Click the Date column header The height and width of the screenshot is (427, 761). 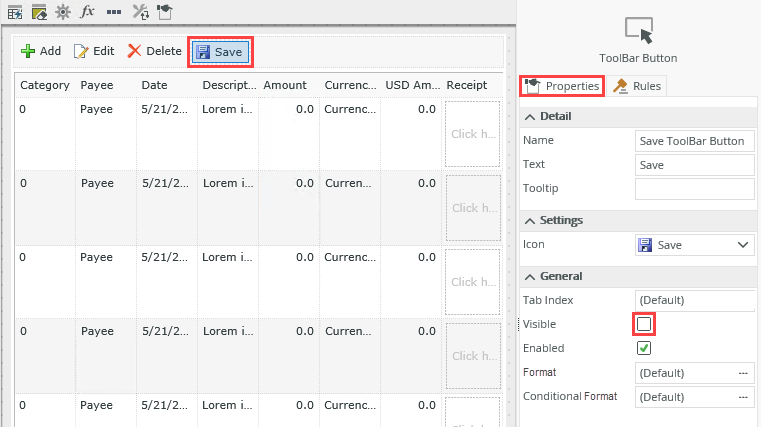tap(167, 85)
